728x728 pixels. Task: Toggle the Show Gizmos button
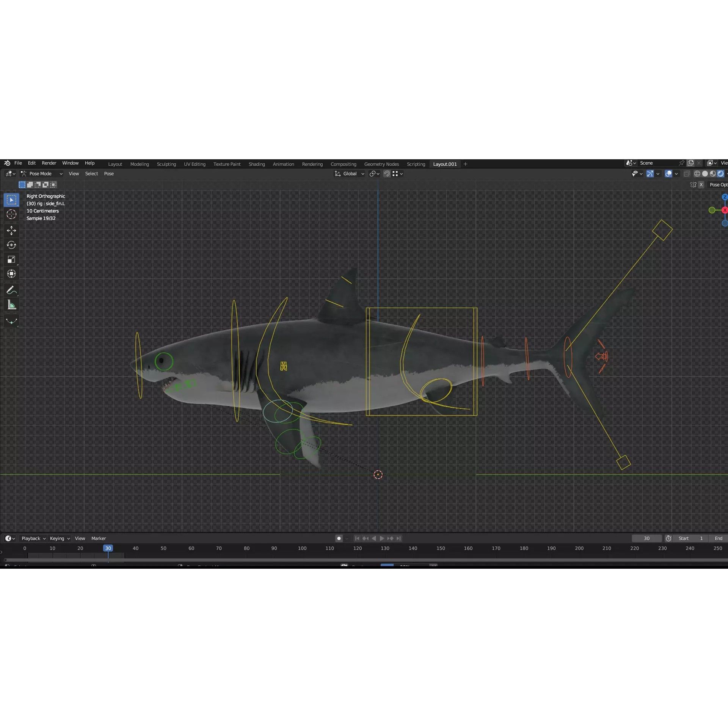[x=651, y=174]
